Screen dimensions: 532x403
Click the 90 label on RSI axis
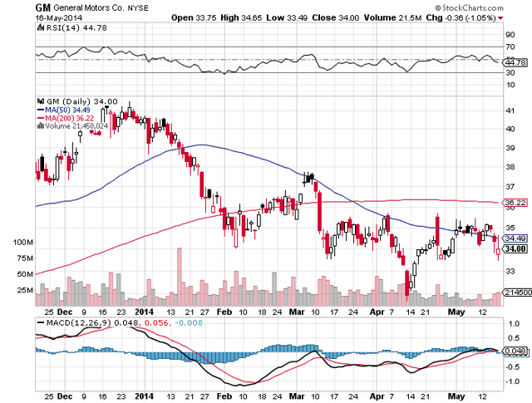510,35
